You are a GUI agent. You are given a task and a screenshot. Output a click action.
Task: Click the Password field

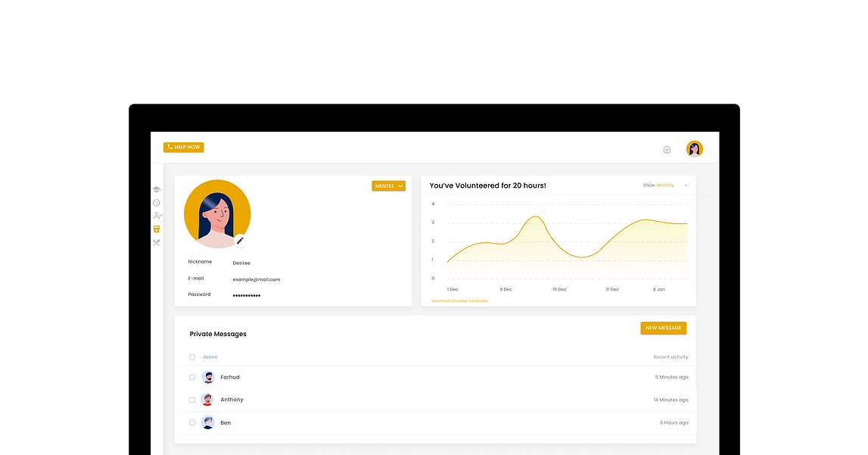[x=247, y=295]
